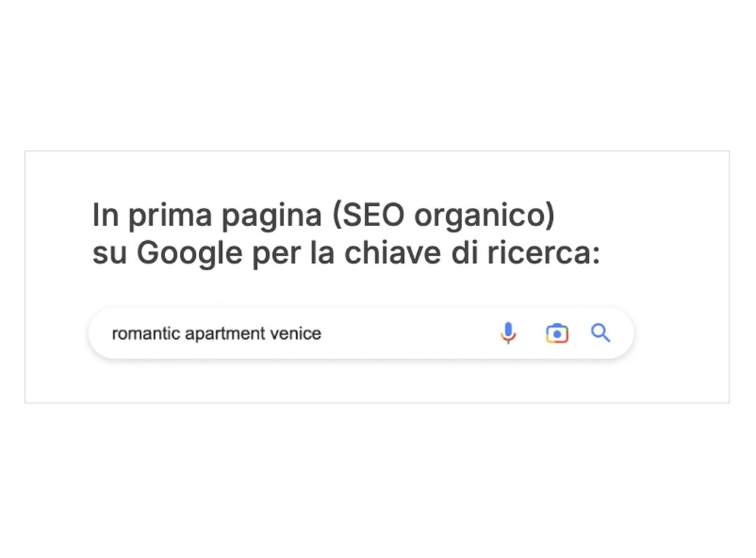The image size is (756, 558).
Task: Click the word 'ricerca:' ending the headline
Action: pos(544,252)
